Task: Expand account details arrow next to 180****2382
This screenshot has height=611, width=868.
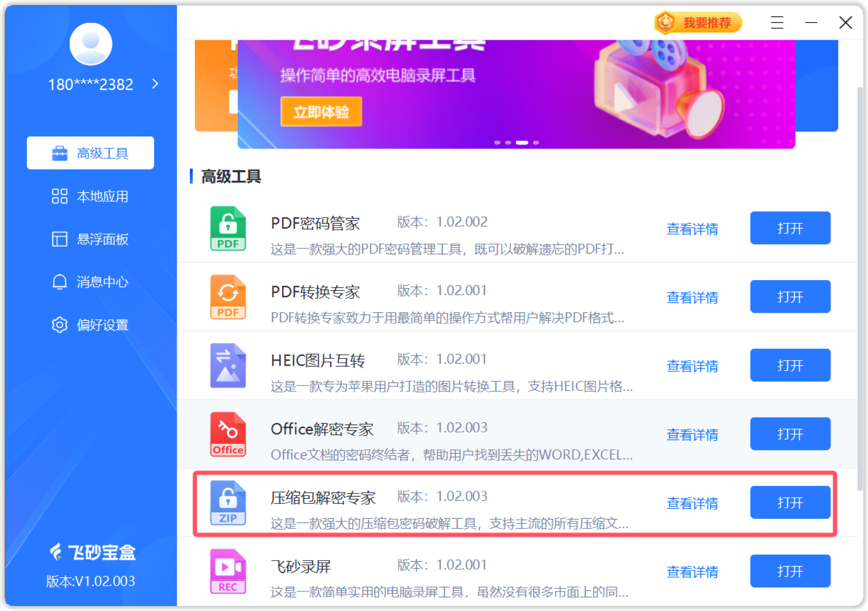Action: [155, 84]
